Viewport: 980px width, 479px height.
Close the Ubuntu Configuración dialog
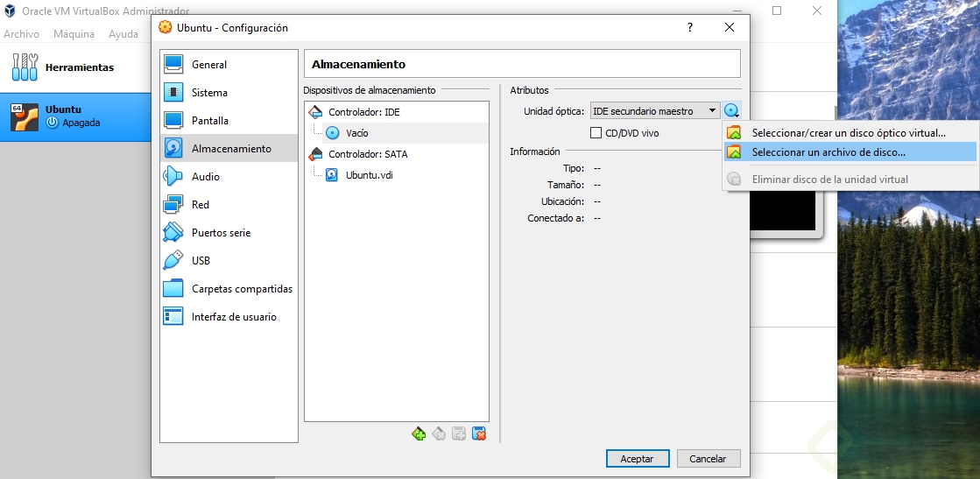tap(730, 27)
